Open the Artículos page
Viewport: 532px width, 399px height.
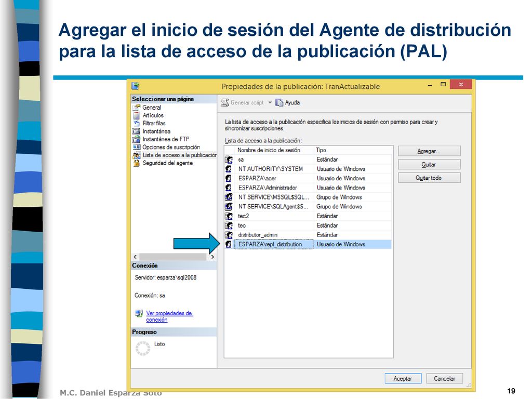[153, 115]
